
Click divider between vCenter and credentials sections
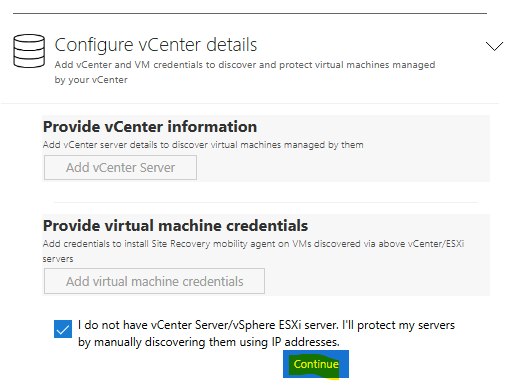[x=266, y=202]
